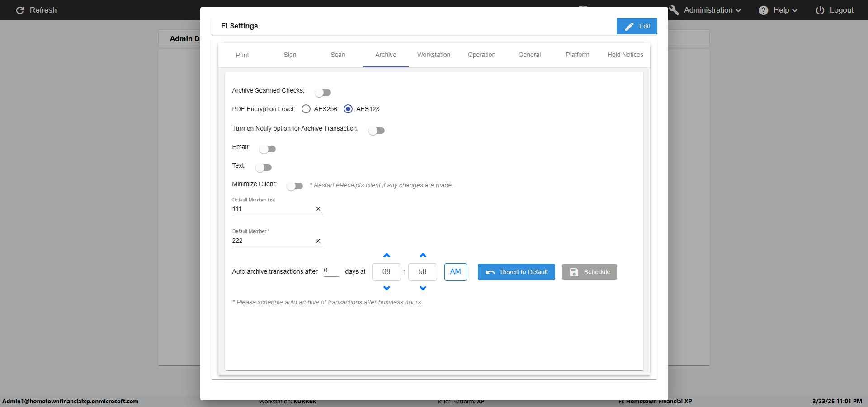Decrease the minutes with down arrow
868x407 pixels.
click(x=423, y=288)
